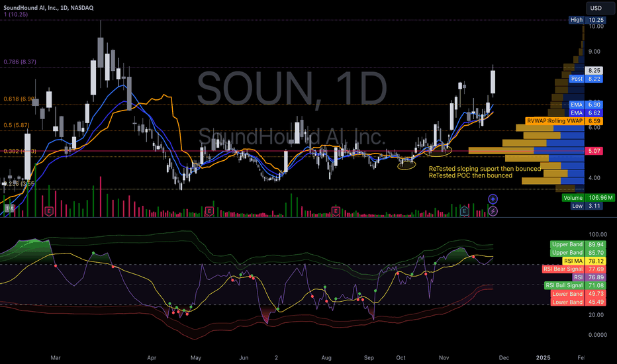Click the 20.00 RSI scale value
The width and height of the screenshot is (617, 364).
click(596, 315)
